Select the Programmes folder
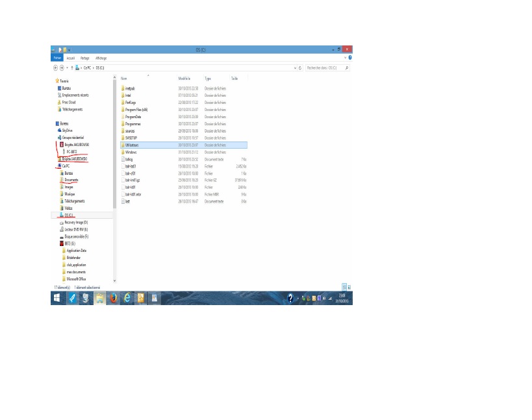Viewport: 532px width, 420px height. tap(133, 124)
